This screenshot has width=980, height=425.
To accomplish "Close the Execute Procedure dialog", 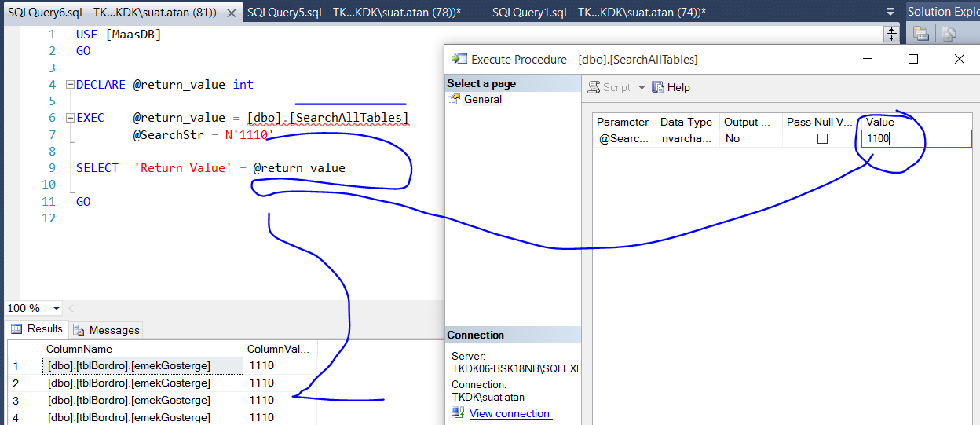I will point(959,59).
